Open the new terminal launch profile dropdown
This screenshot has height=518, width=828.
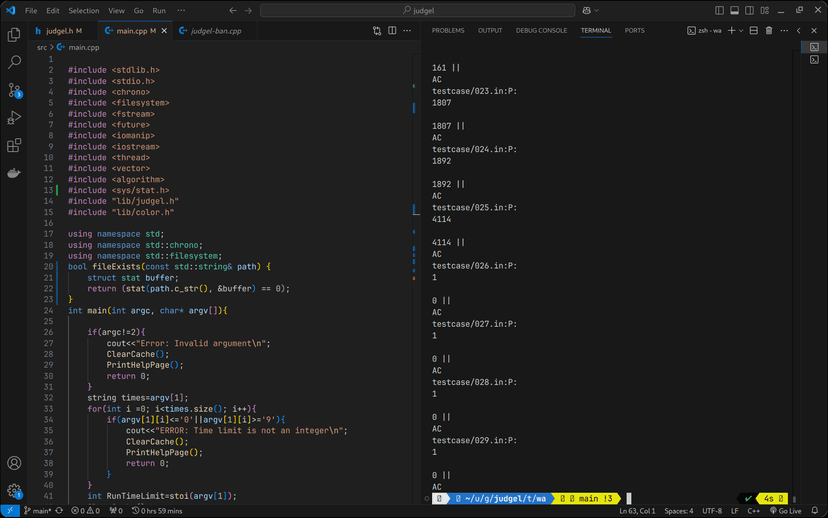[x=741, y=31]
